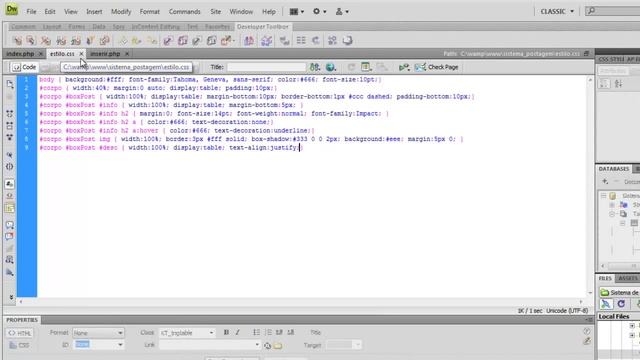Toggle Bold in the Properties panel

click(x=226, y=333)
